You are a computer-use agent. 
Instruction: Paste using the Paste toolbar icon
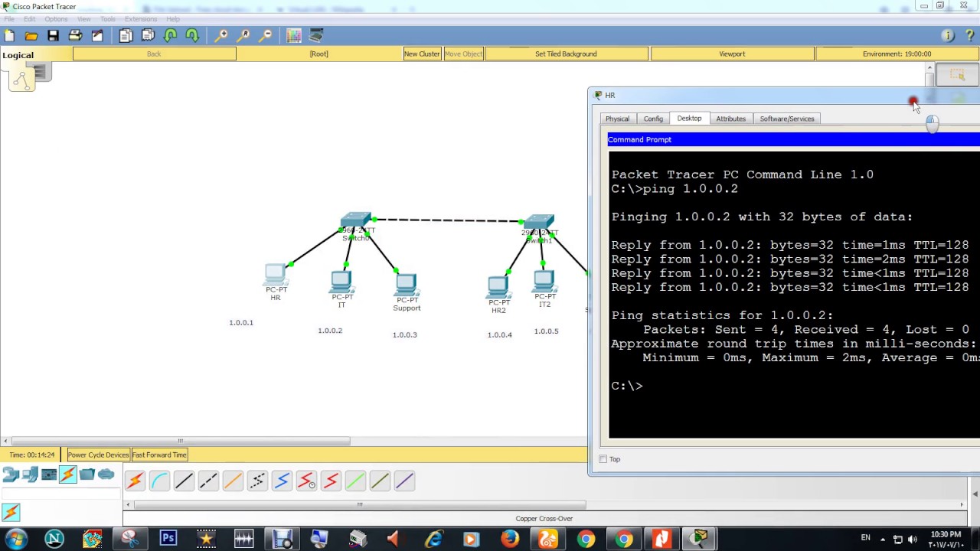coord(148,36)
